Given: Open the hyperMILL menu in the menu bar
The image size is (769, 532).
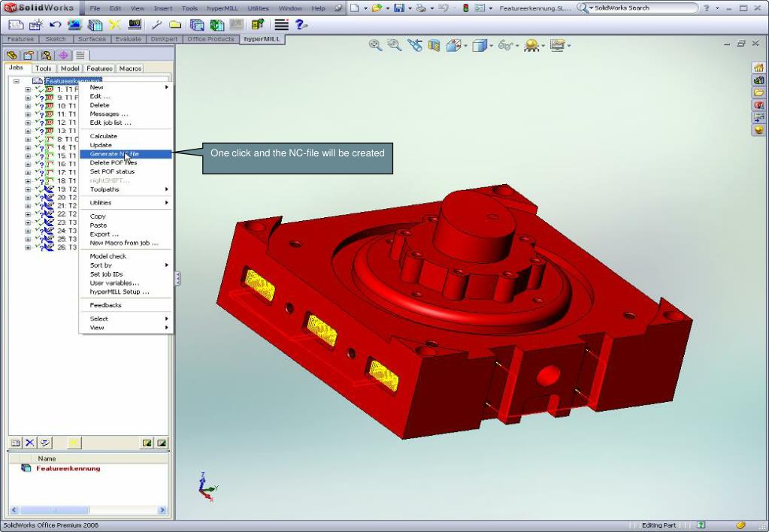Looking at the screenshot, I should 223,8.
